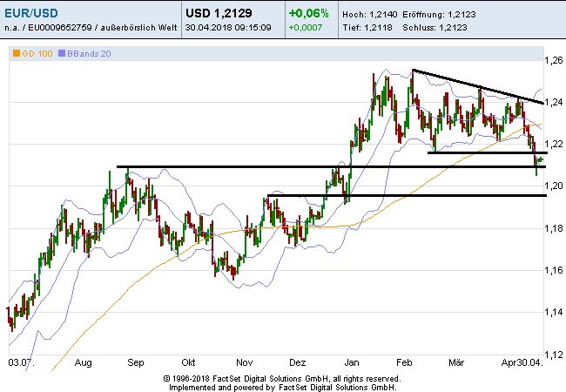
Task: Click the Okt x-axis label
Action: tap(188, 362)
